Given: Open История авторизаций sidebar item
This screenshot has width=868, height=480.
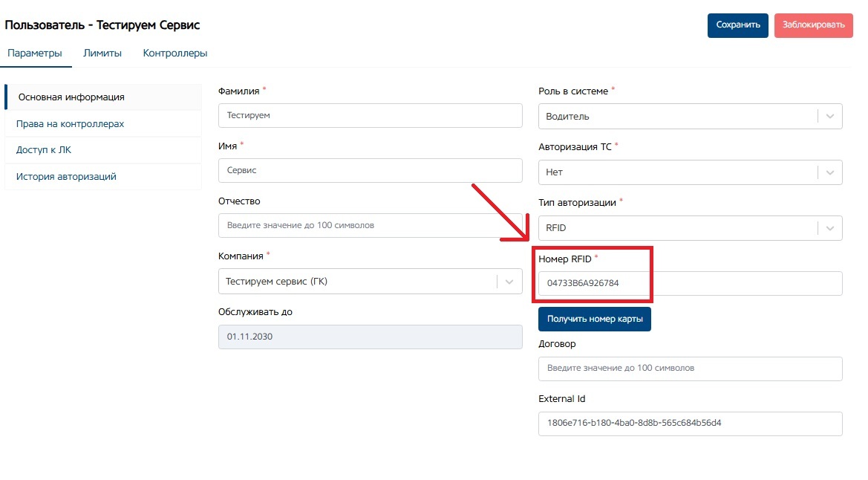Looking at the screenshot, I should [66, 177].
